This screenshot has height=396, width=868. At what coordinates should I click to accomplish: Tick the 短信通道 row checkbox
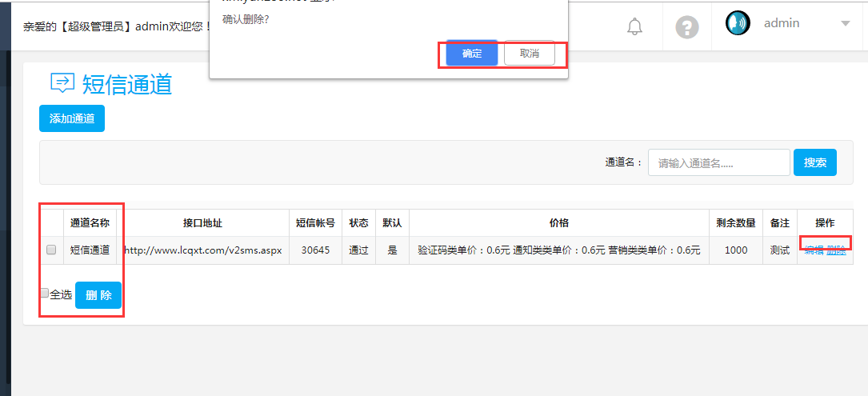coord(51,250)
